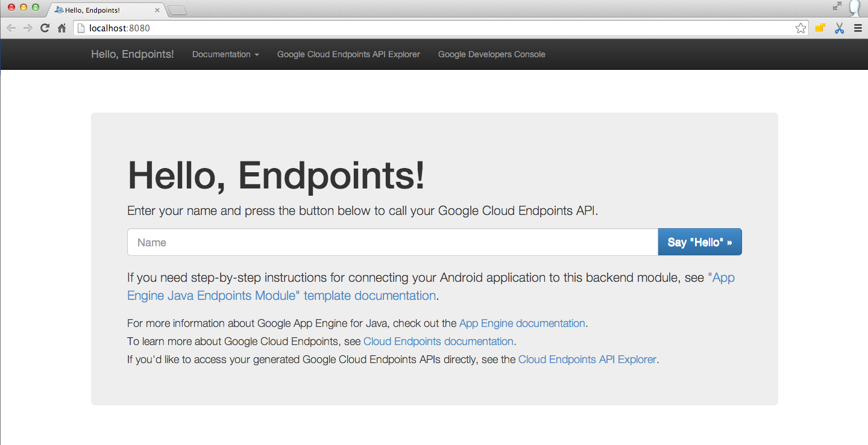
Task: Click the Hello, Endpoints! navbar brand
Action: point(132,54)
